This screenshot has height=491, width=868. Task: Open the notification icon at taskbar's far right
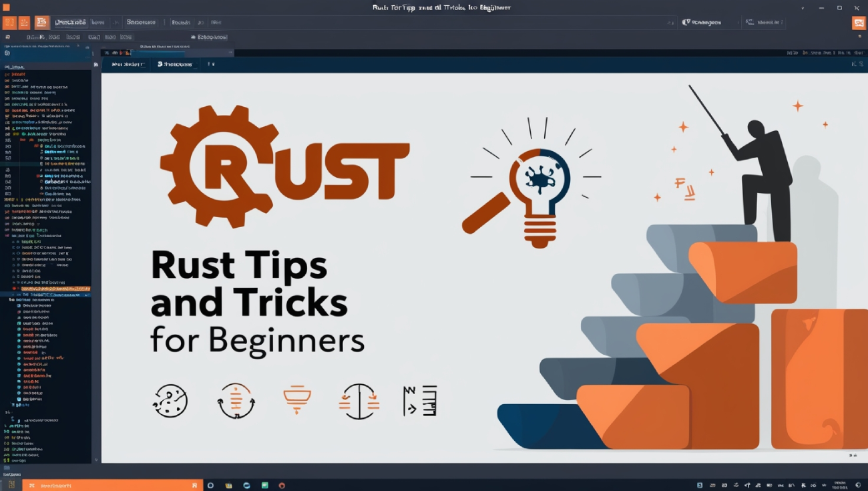click(x=859, y=486)
